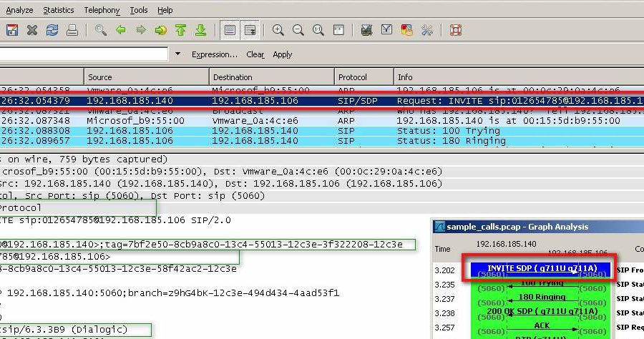Click the Reload capture file icon
This screenshot has width=644, height=339.
[52, 30]
